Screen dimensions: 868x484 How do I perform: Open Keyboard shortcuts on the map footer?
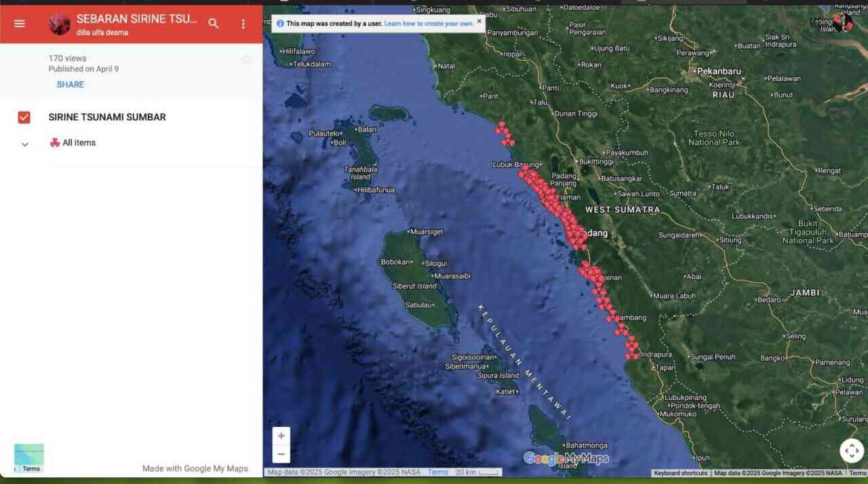(680, 473)
